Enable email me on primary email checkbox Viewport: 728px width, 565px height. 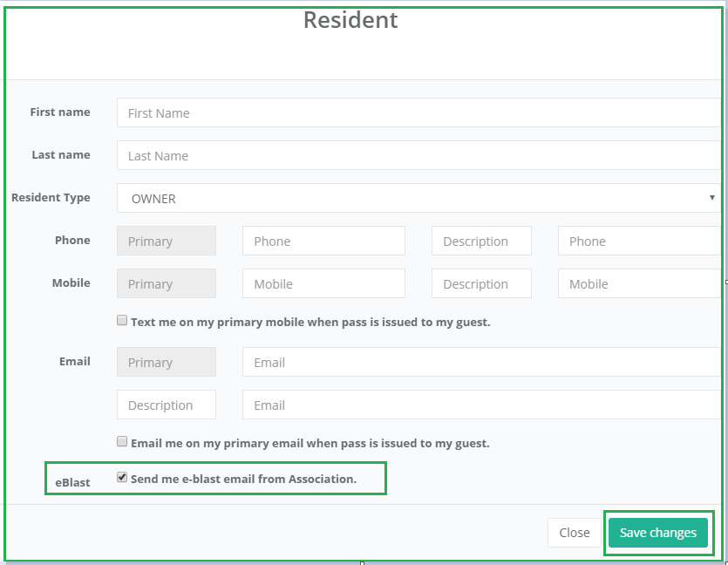tap(123, 442)
